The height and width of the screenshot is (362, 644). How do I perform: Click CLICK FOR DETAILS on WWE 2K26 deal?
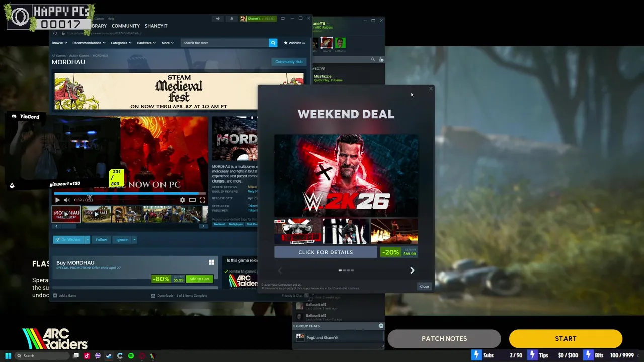326,252
